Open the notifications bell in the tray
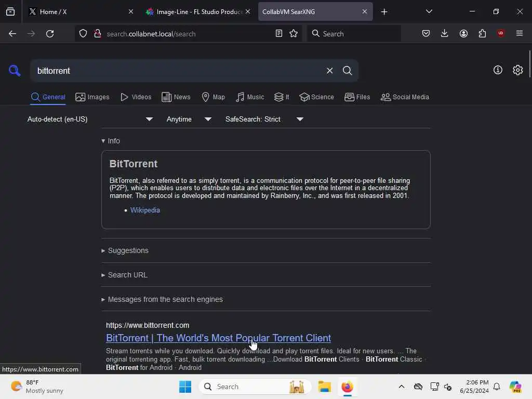Viewport: 532px width, 399px height. (497, 387)
